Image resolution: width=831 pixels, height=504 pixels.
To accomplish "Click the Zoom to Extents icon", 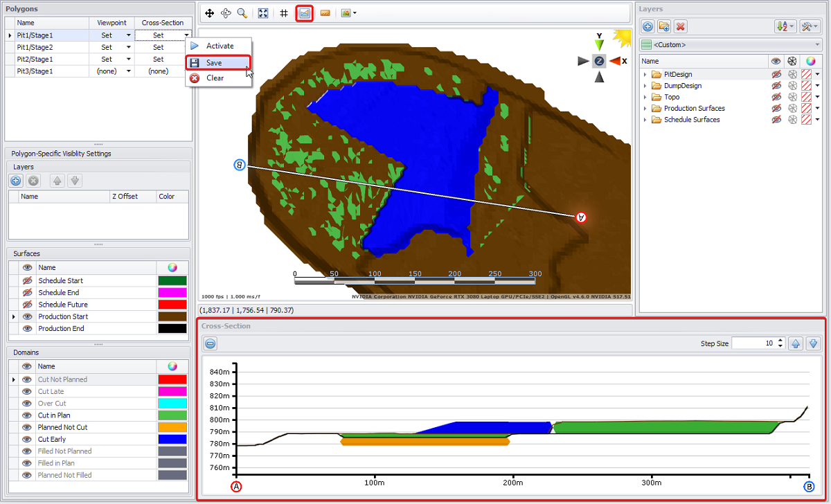I will [263, 13].
